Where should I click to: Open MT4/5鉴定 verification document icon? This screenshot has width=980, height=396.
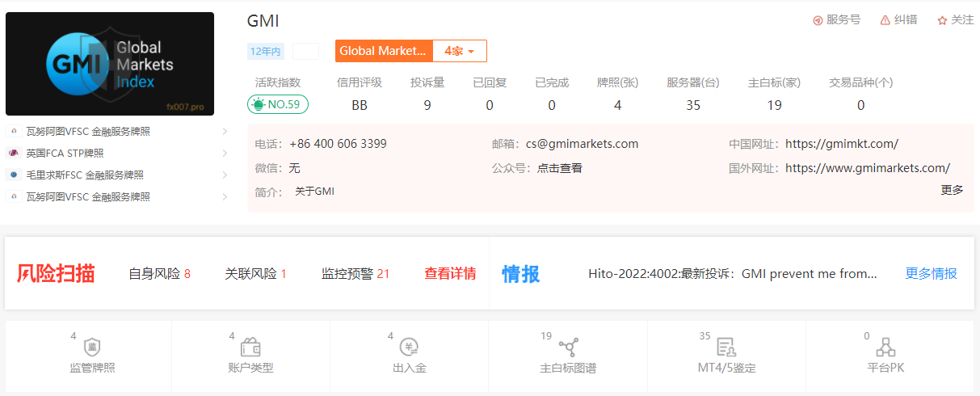[x=726, y=348]
